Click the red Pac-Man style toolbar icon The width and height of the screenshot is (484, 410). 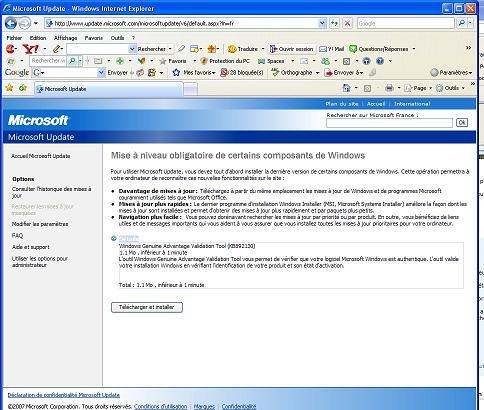click(10, 49)
